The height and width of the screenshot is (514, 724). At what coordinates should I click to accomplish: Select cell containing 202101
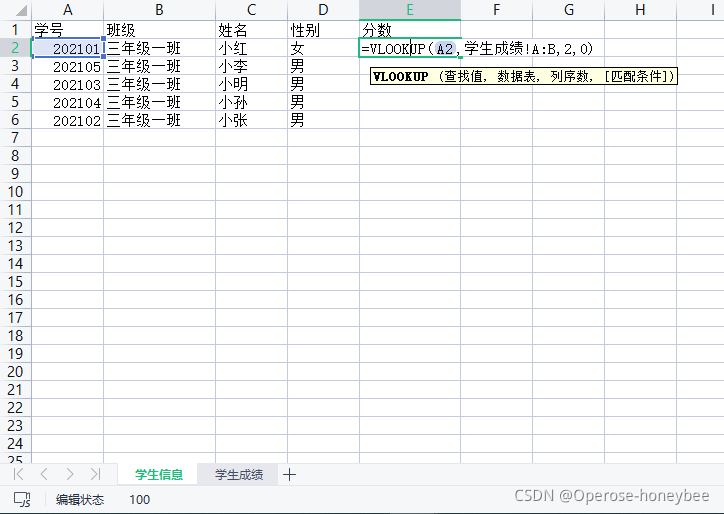(x=67, y=48)
